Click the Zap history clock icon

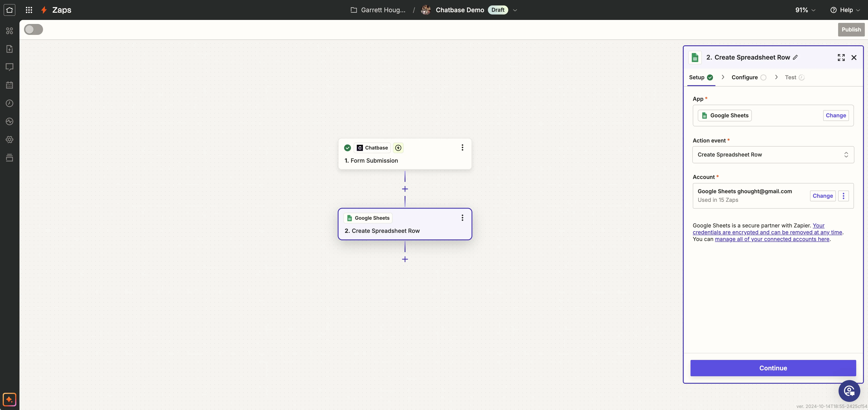click(10, 103)
